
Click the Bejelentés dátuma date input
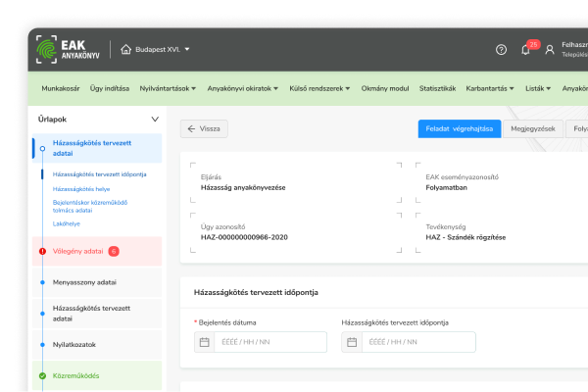261,342
